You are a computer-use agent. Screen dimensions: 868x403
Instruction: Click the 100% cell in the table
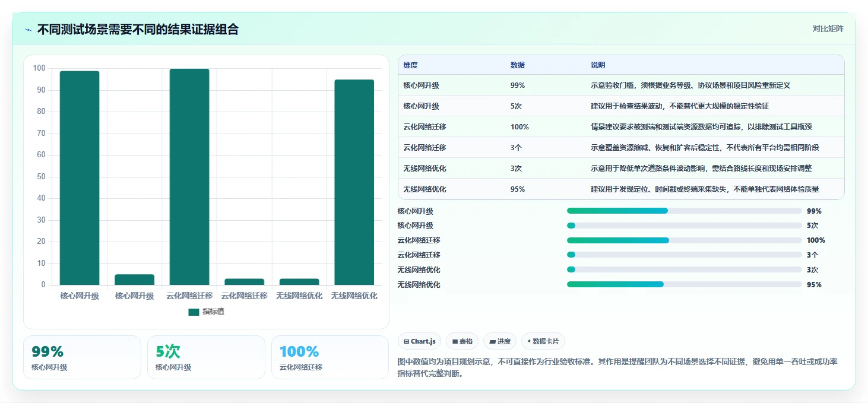[x=519, y=127]
